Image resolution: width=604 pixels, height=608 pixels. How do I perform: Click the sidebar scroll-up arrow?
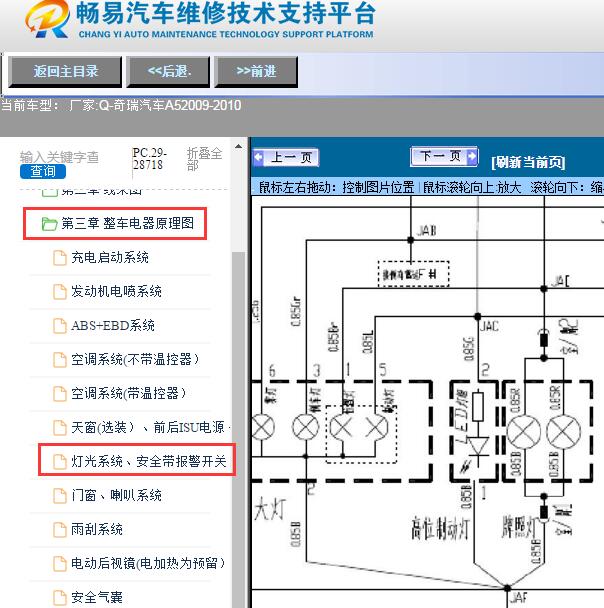[238, 147]
